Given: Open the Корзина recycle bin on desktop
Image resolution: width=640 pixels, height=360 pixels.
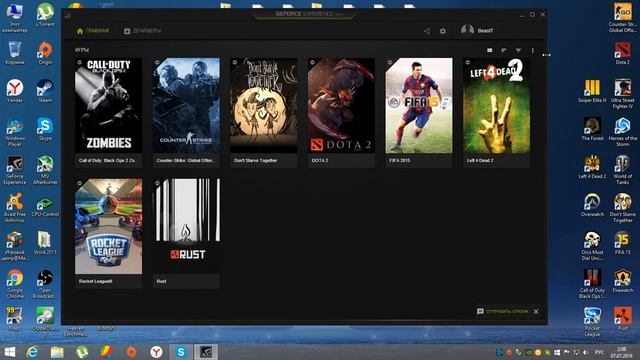Looking at the screenshot, I should point(15,53).
